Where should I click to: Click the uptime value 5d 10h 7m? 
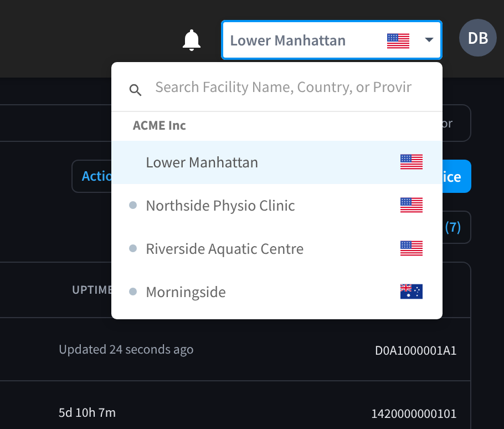coord(87,412)
